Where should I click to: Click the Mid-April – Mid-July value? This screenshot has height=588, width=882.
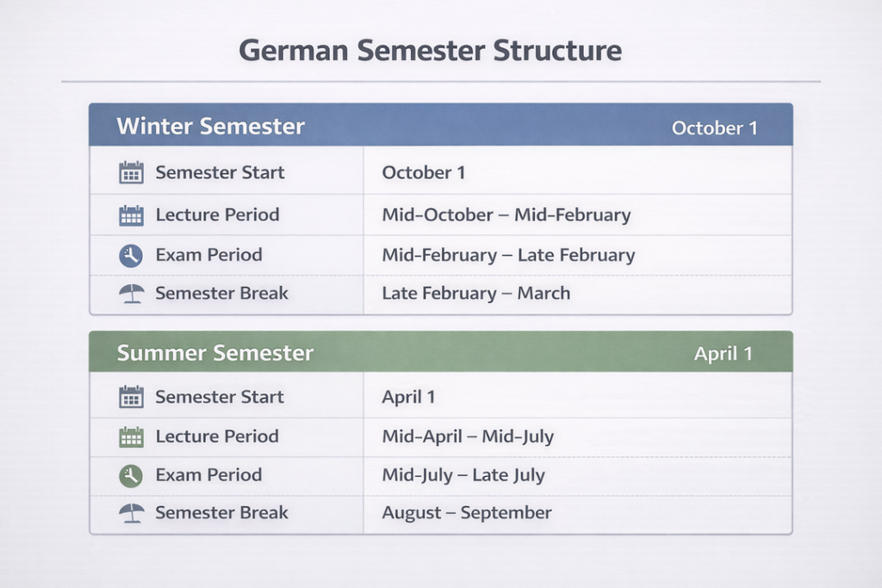[x=468, y=436]
